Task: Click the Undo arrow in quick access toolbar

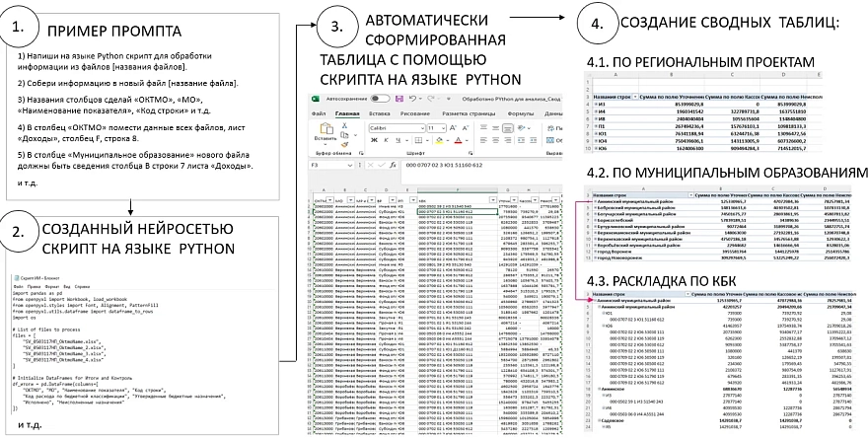Action: [412, 99]
